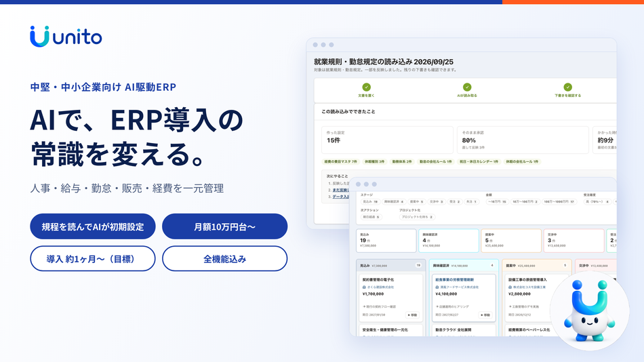The height and width of the screenshot is (362, 644).
Task: Click the さくら建設株式会社 company link
Action: coord(380,287)
